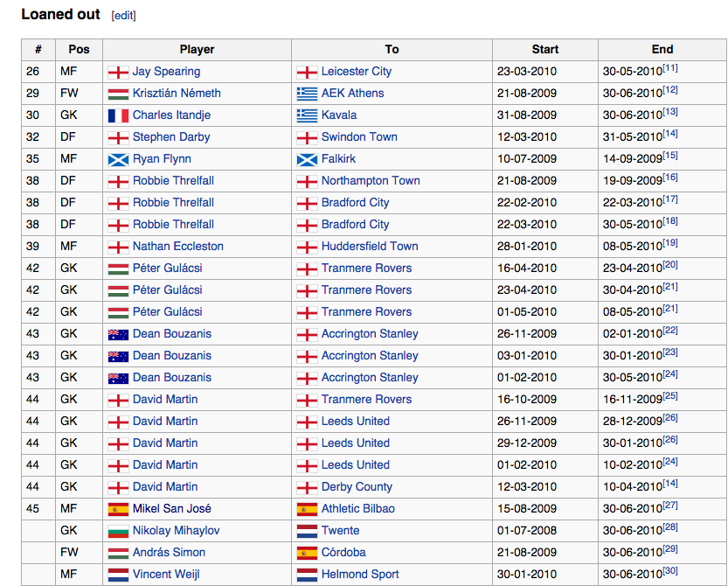Open Vincent Weijl's player page
728x586 pixels.
tap(166, 575)
